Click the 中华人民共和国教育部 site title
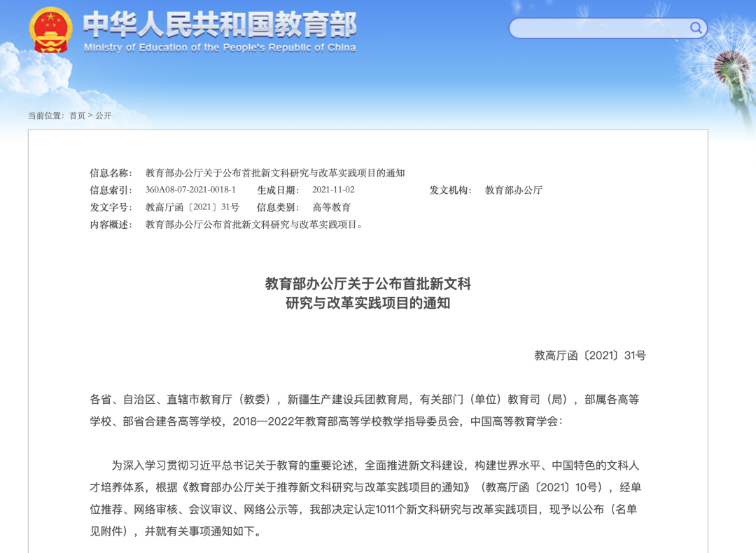The image size is (756, 553). (x=220, y=24)
